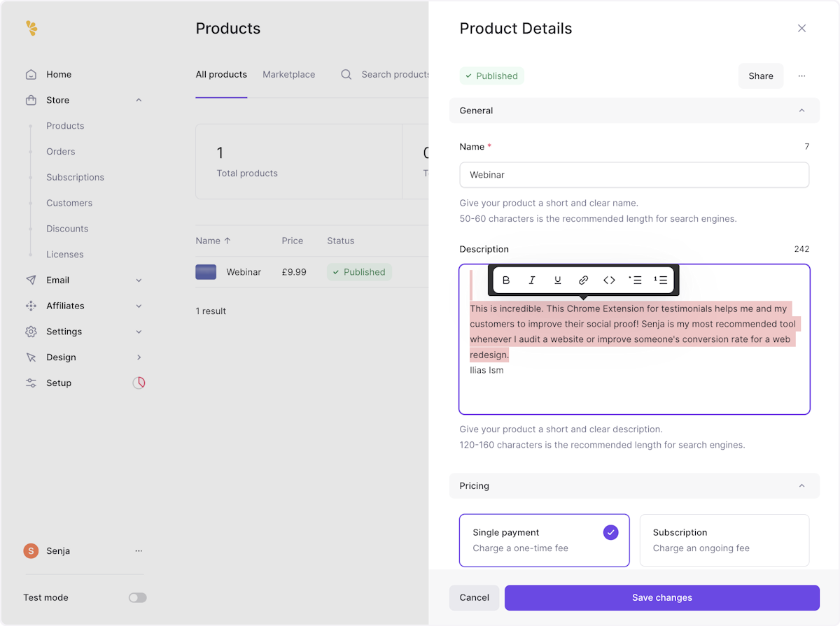Open Orders in the Store menu
The image size is (840, 626).
click(61, 152)
